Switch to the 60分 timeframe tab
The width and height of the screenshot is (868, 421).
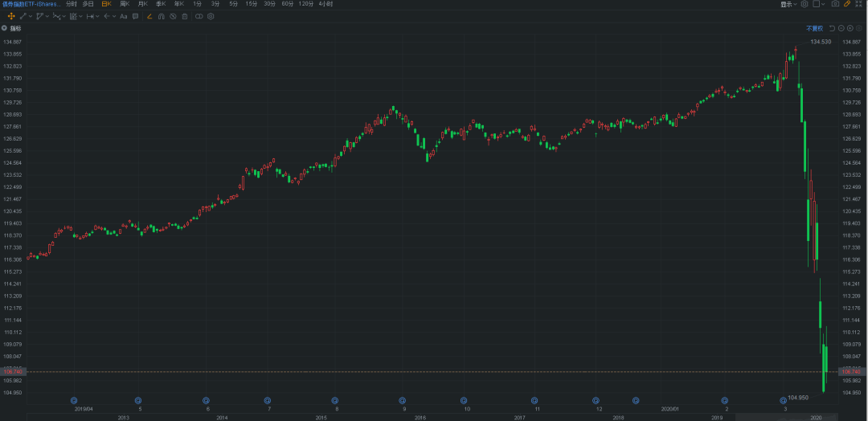click(288, 4)
